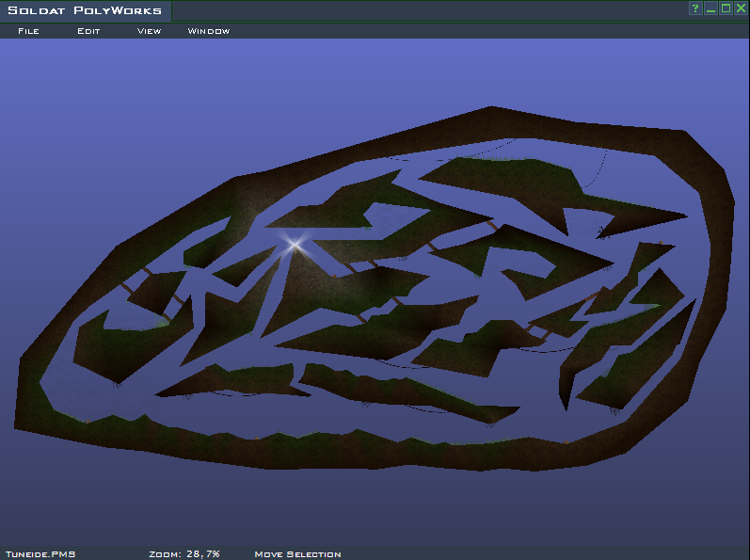Click the Tuneide.PMS file name in status bar
This screenshot has height=560, width=750.
coord(40,554)
